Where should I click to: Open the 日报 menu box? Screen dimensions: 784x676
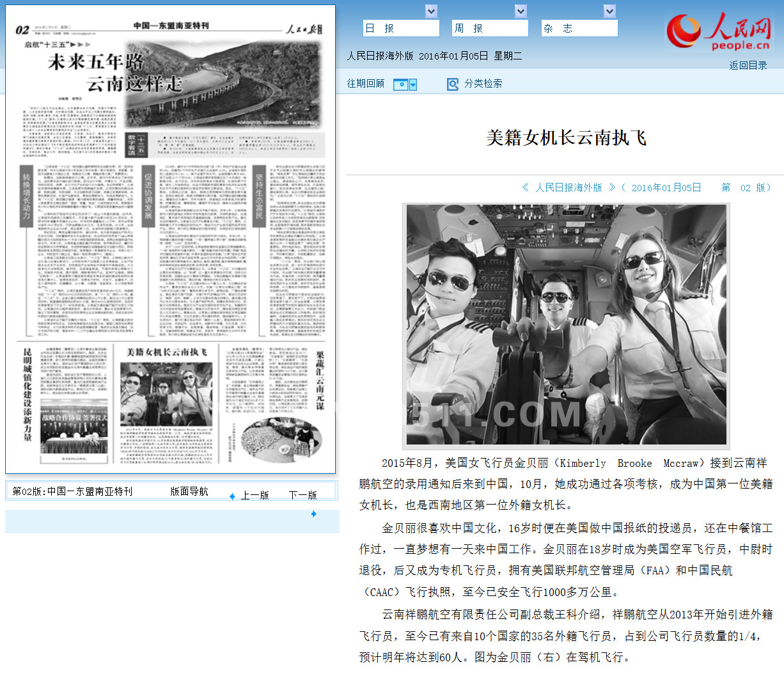pyautogui.click(x=401, y=29)
